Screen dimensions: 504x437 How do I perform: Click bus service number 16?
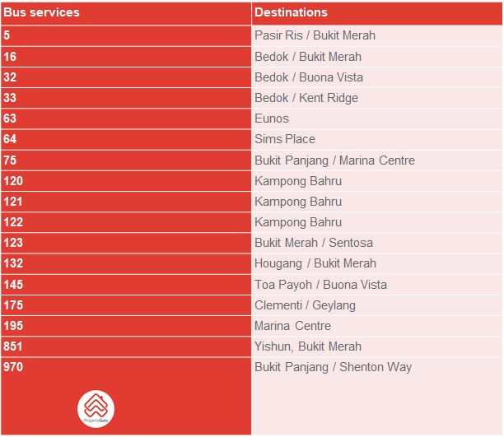pyautogui.click(x=10, y=57)
